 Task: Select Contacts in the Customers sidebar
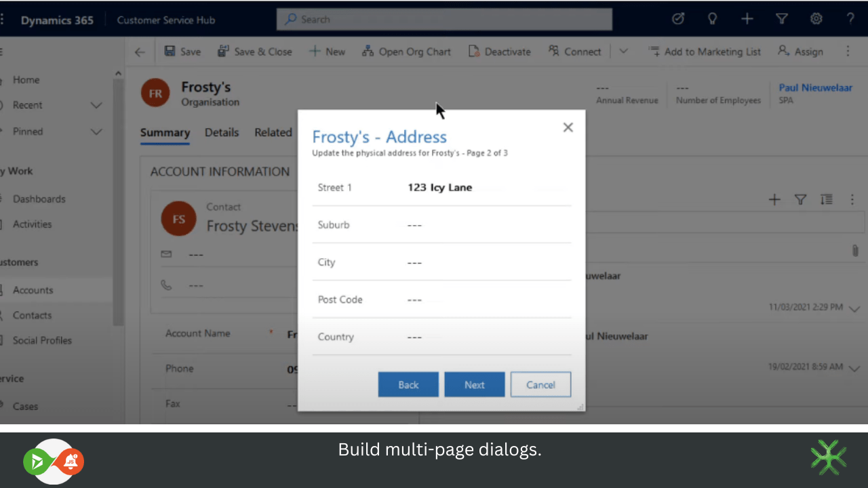pyautogui.click(x=33, y=315)
